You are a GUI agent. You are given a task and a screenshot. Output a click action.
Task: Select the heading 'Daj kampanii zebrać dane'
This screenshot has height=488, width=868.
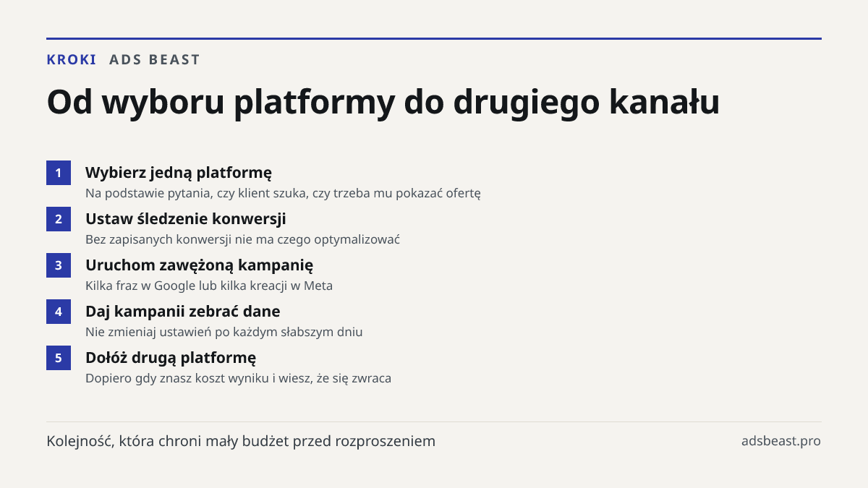pyautogui.click(x=183, y=312)
